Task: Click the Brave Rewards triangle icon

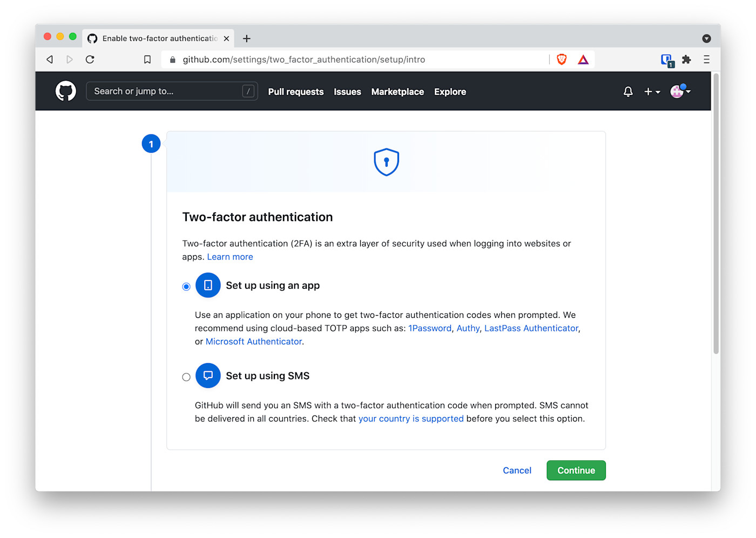Action: 583,59
